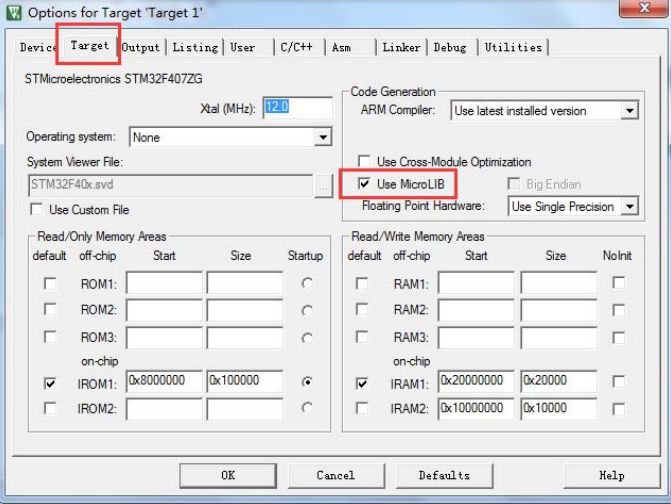This screenshot has height=504, width=671.
Task: Check the Use Custom File option
Action: (x=37, y=210)
